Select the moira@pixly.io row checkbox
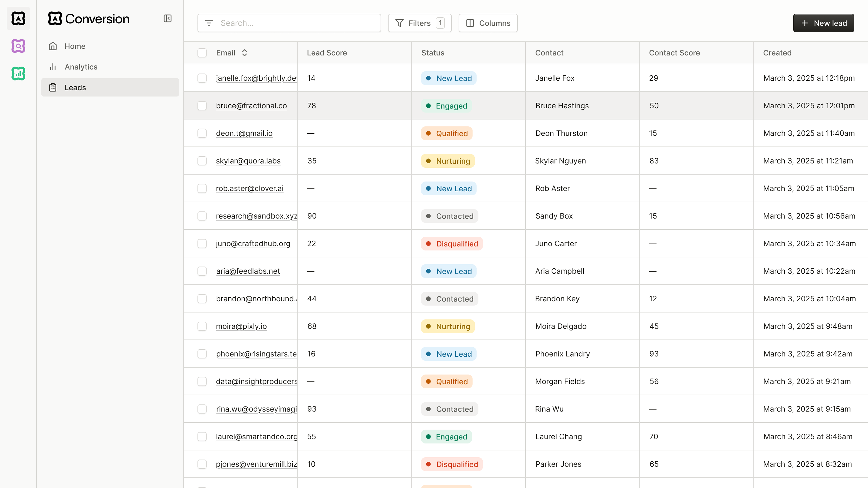 202,326
